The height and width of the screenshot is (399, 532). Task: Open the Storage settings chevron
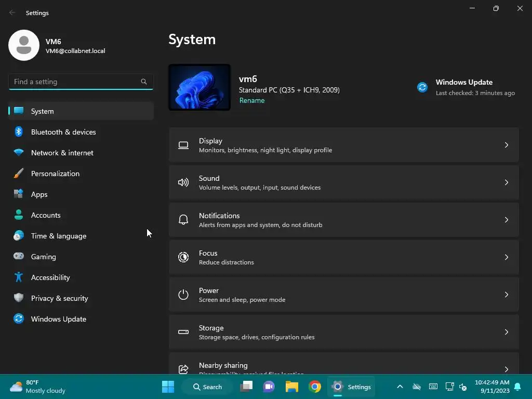point(506,332)
